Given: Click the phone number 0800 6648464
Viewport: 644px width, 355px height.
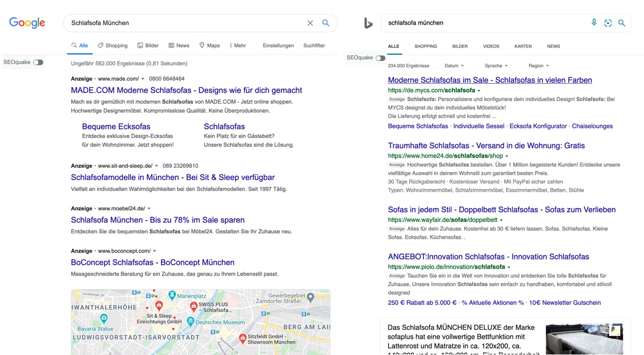Looking at the screenshot, I should click(167, 79).
